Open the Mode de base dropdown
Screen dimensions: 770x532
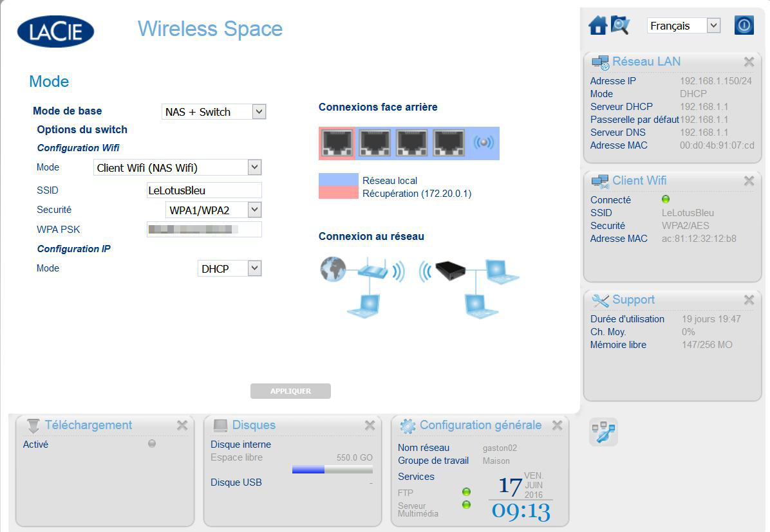[x=214, y=112]
